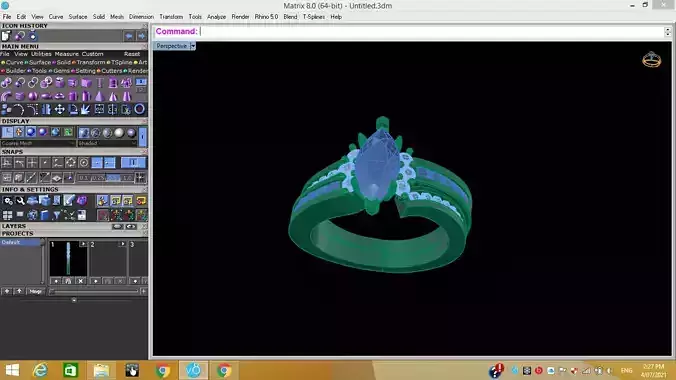The image size is (676, 380).
Task: Select Gems category in Main Menu
Action: [x=61, y=71]
